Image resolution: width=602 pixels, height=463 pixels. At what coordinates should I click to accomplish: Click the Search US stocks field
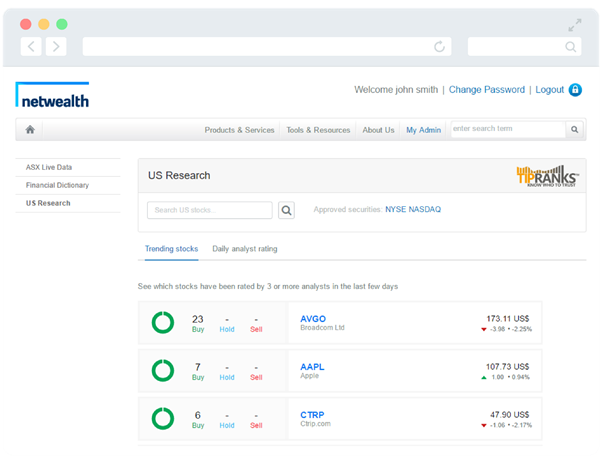(210, 210)
